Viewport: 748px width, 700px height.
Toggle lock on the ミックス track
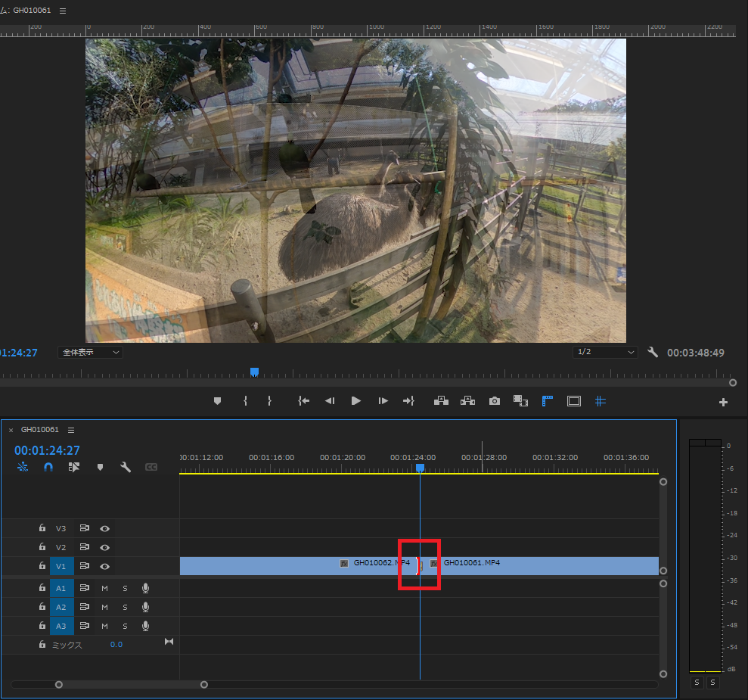[x=42, y=644]
